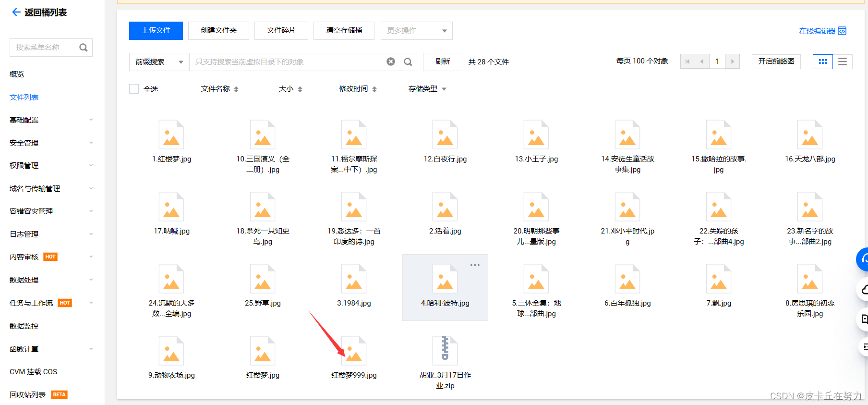The image size is (868, 405).
Task: Go to previous page arrow
Action: pos(702,61)
